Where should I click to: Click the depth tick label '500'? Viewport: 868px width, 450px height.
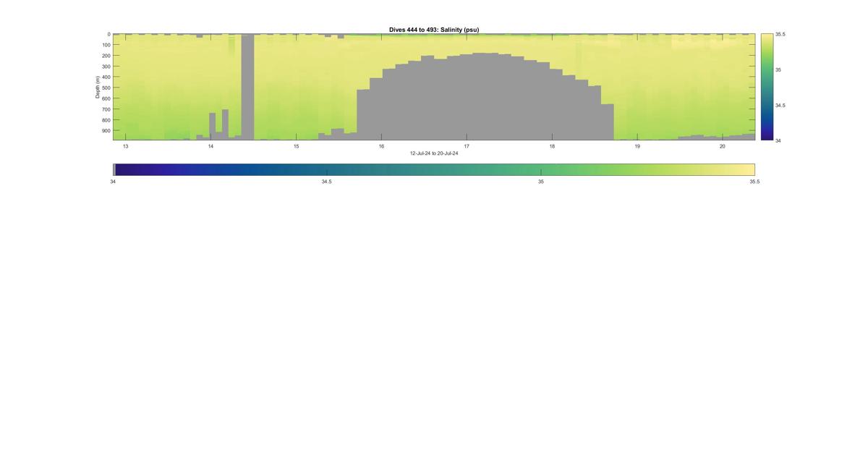tap(106, 88)
